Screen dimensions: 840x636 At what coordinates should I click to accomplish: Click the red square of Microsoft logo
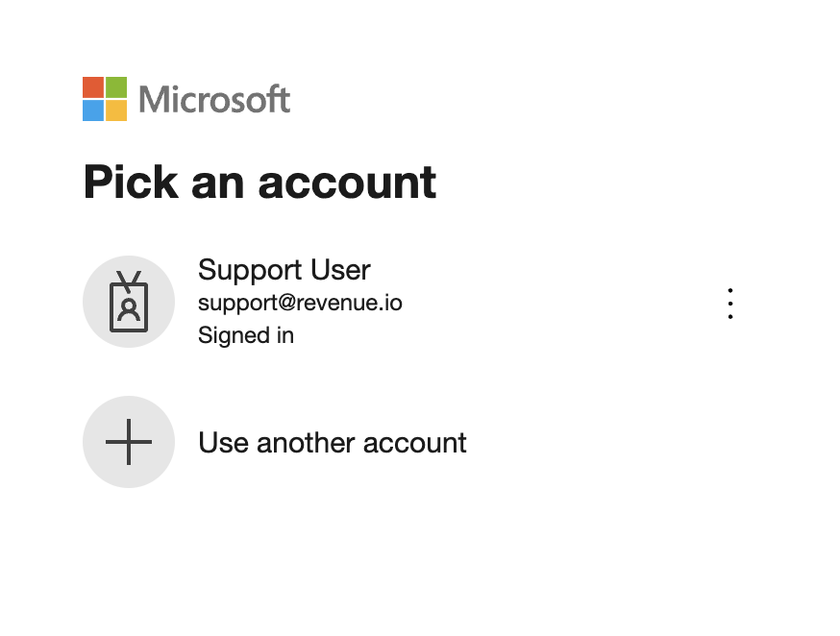coord(93,87)
